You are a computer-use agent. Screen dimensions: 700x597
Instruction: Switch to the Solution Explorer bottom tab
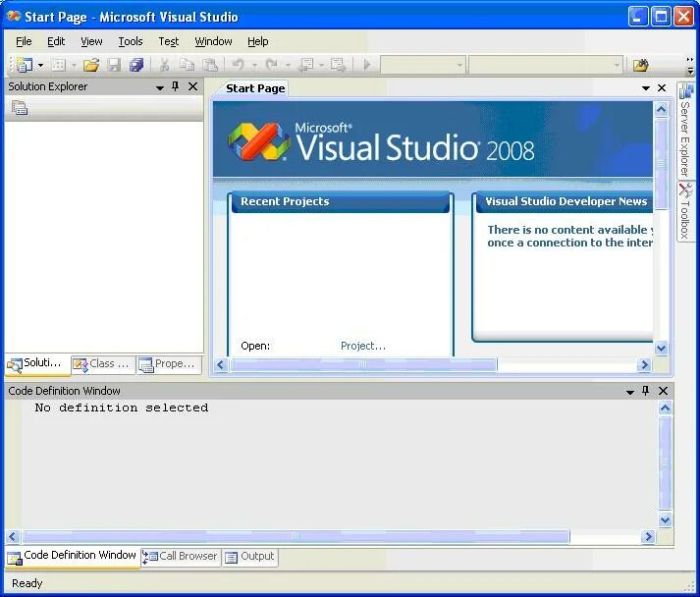37,364
